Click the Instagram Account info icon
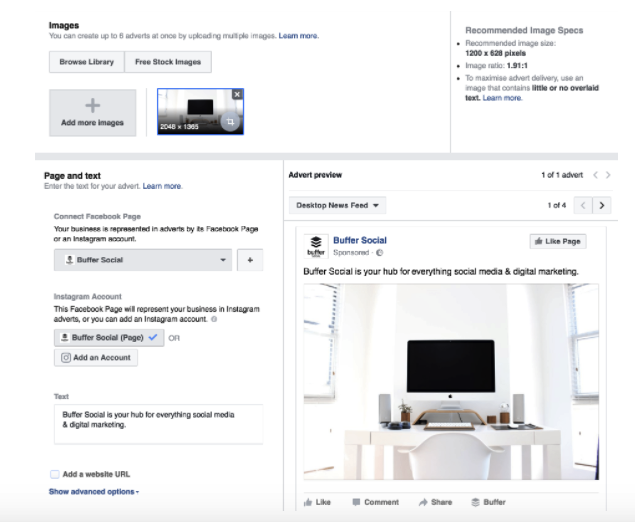Screen dimensions: 635x522 coord(214,319)
